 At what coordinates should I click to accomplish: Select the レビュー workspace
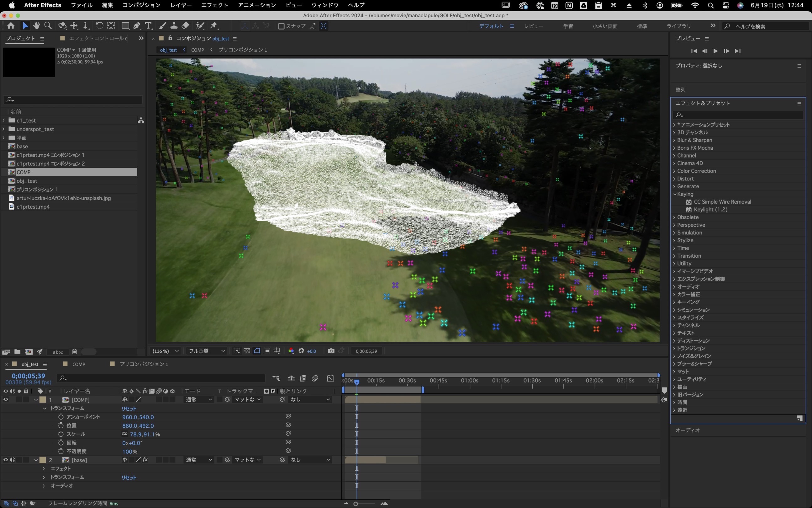[x=533, y=26]
